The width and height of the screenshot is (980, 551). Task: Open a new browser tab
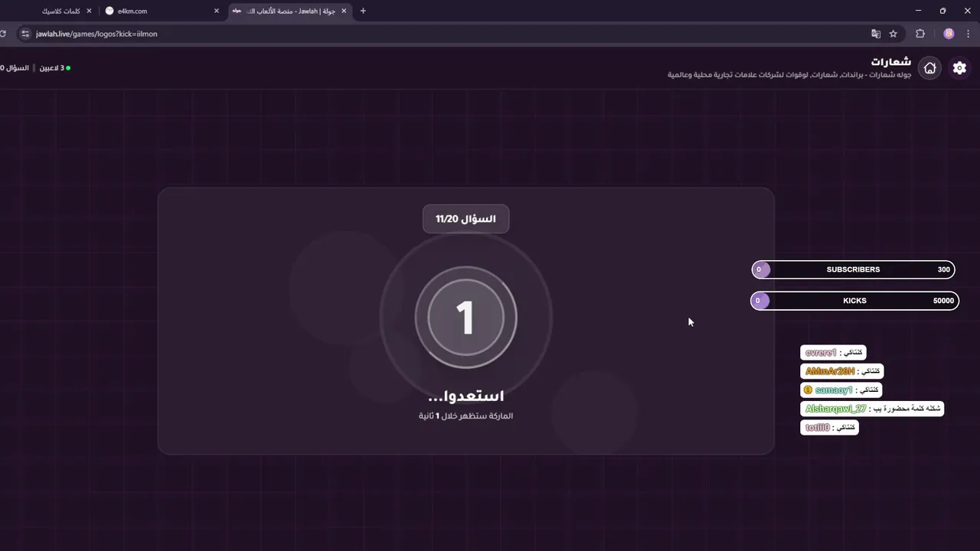363,11
